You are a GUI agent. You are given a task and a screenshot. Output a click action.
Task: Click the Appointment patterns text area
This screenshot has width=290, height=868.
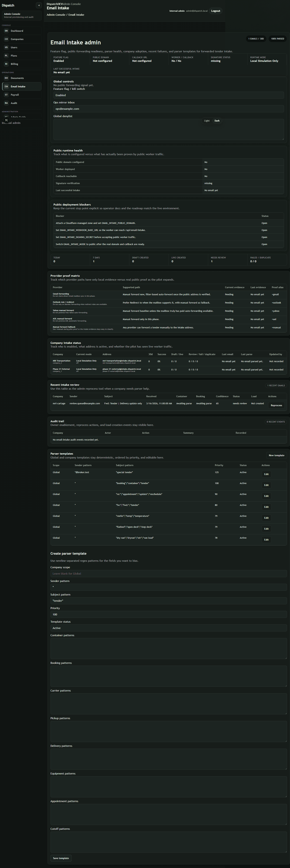pos(168,814)
